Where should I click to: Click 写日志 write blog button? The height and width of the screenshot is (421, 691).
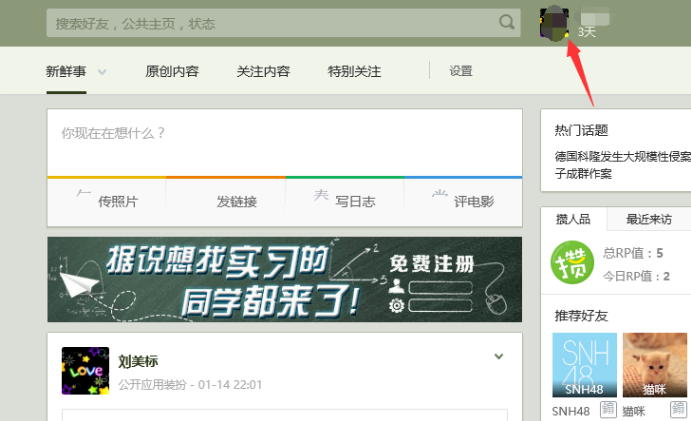point(344,202)
